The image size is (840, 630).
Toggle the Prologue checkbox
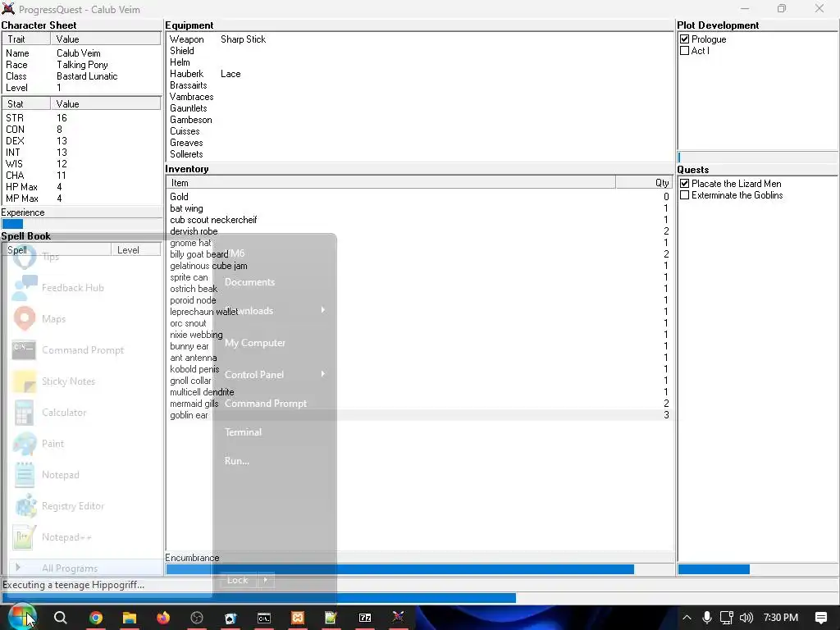685,39
